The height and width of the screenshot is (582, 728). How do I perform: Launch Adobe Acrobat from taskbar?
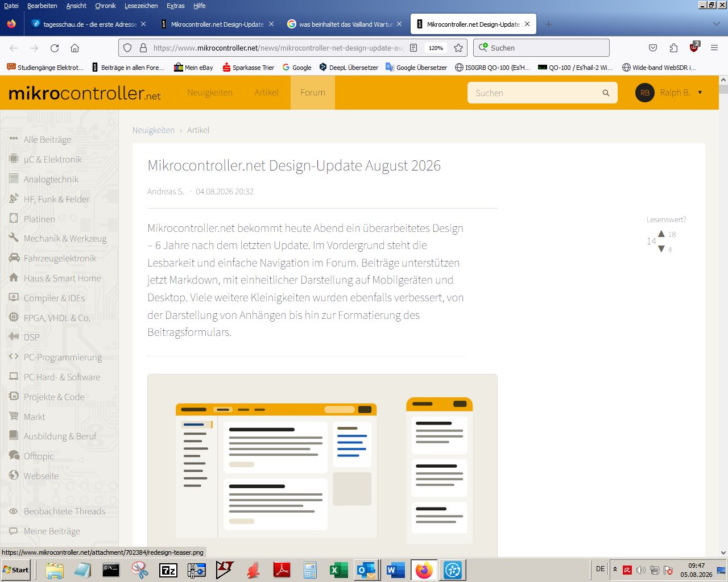coord(282,570)
